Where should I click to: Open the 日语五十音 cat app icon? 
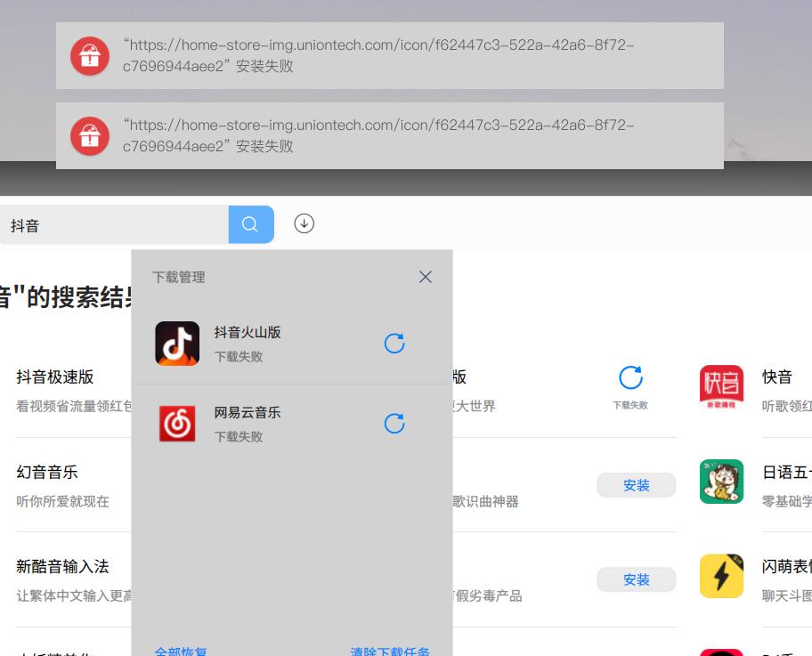click(x=721, y=482)
